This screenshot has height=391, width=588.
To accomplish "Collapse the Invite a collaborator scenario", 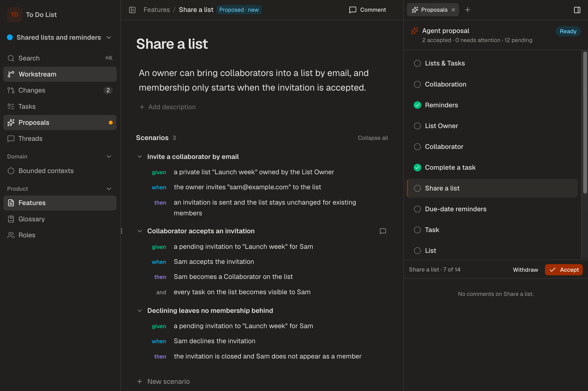I will tap(140, 157).
